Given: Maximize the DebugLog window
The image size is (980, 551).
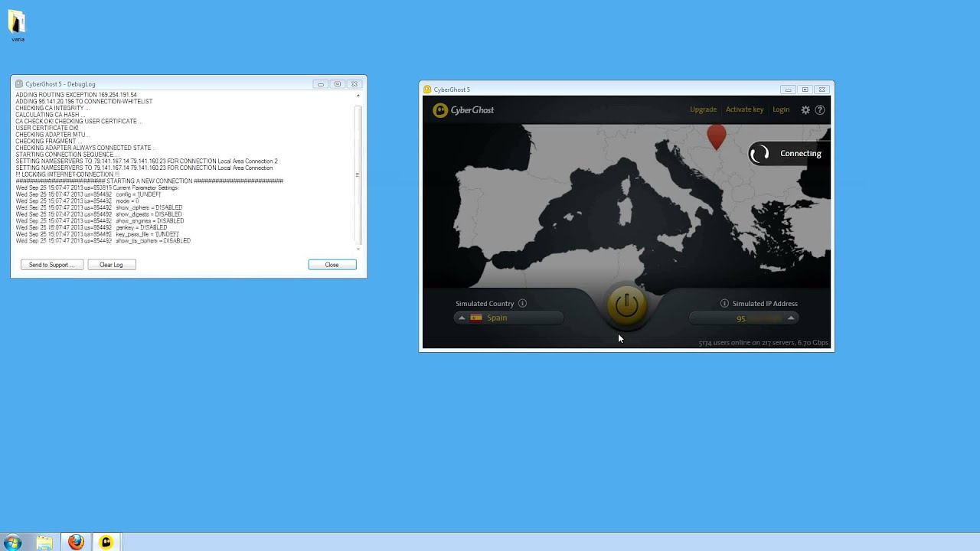Looking at the screenshot, I should pos(338,84).
